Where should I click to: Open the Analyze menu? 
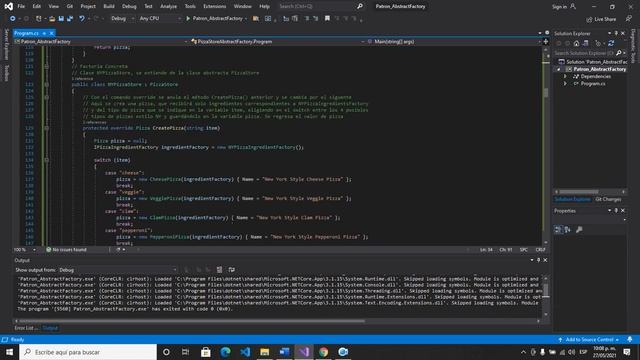pyautogui.click(x=168, y=7)
